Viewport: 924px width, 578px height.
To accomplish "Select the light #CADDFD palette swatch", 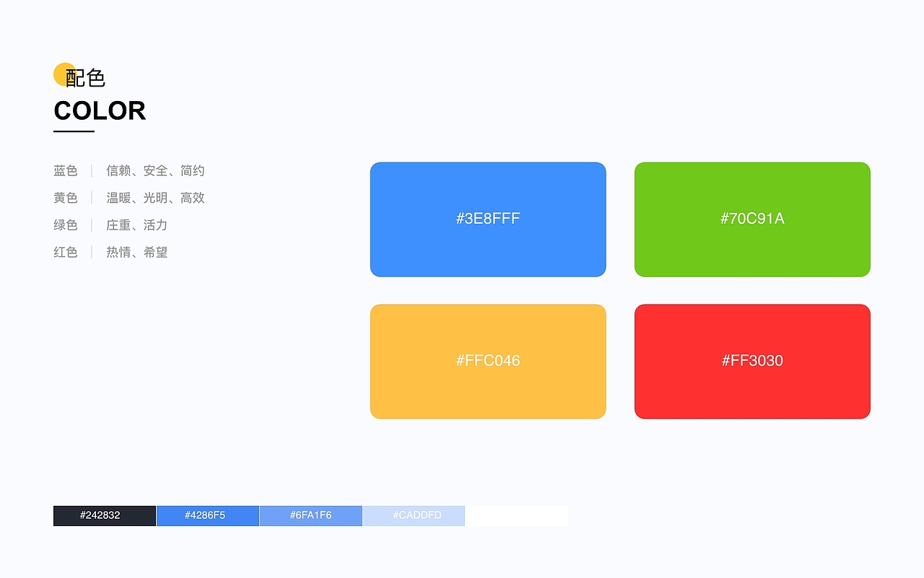I will tap(414, 516).
